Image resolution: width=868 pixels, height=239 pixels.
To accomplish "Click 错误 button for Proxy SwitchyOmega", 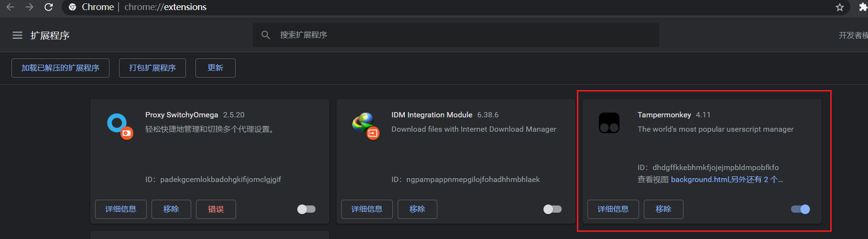I will [216, 209].
